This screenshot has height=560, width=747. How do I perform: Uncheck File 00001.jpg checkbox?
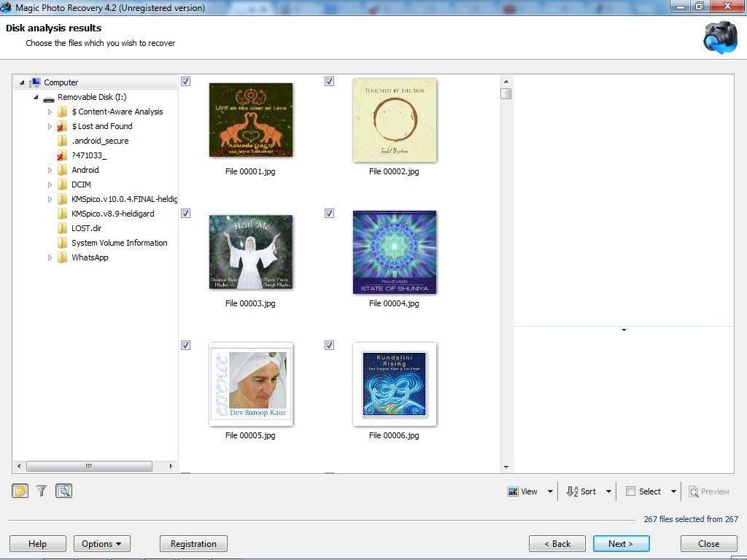coord(186,82)
